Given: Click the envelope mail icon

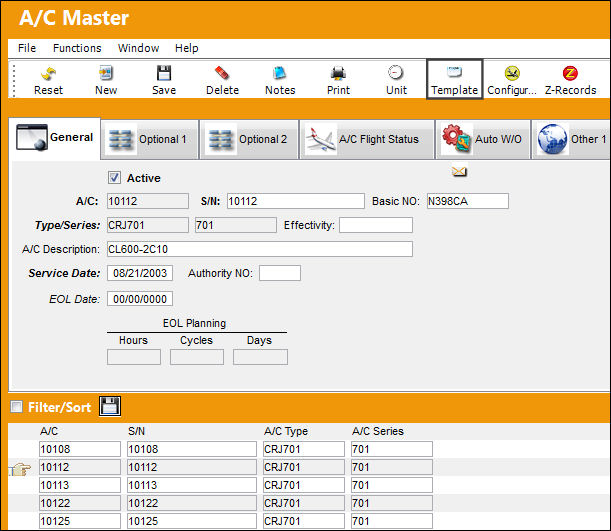Looking at the screenshot, I should coord(459,171).
